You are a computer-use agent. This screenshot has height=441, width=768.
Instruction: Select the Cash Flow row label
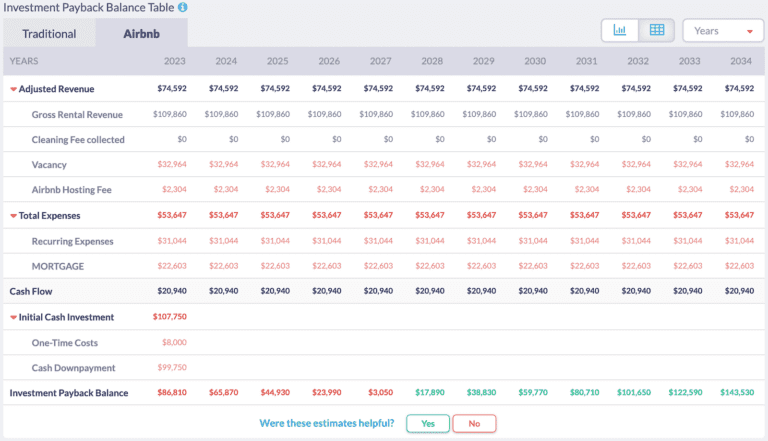(31, 291)
